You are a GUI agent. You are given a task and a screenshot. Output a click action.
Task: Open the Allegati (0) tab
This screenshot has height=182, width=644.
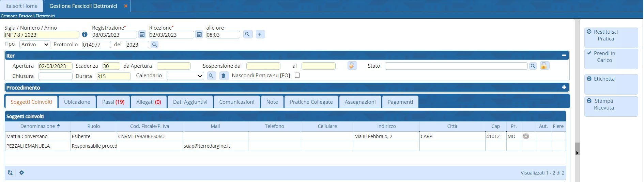click(x=149, y=102)
